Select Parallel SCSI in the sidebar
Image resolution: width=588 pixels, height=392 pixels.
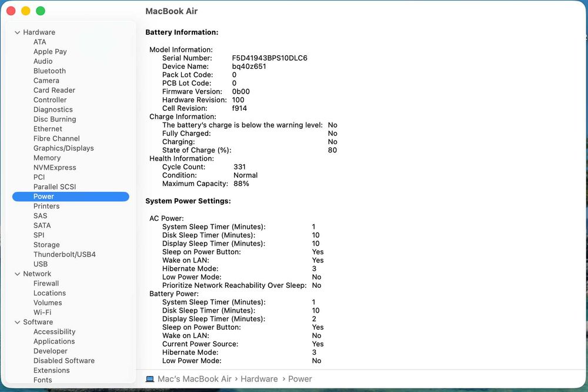coord(54,187)
